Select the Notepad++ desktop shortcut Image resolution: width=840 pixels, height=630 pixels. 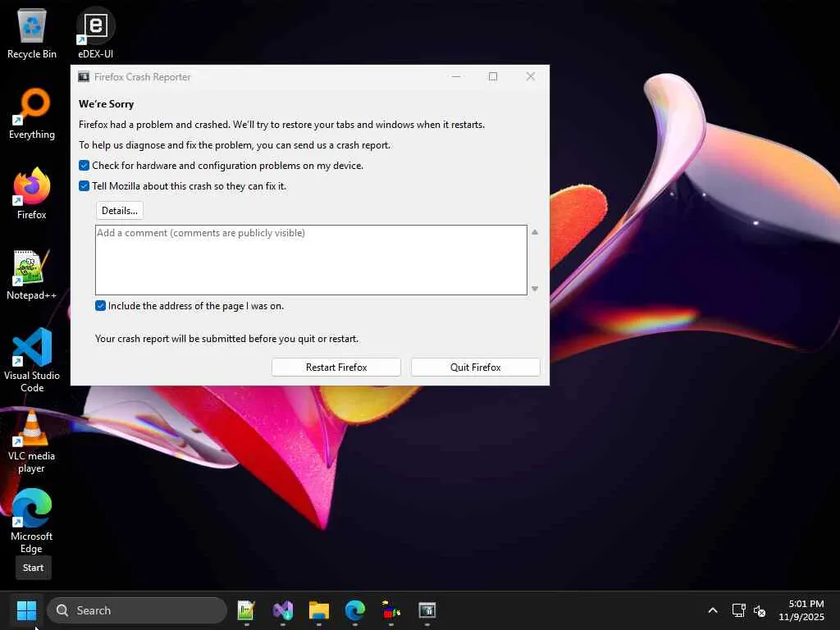[x=32, y=275]
